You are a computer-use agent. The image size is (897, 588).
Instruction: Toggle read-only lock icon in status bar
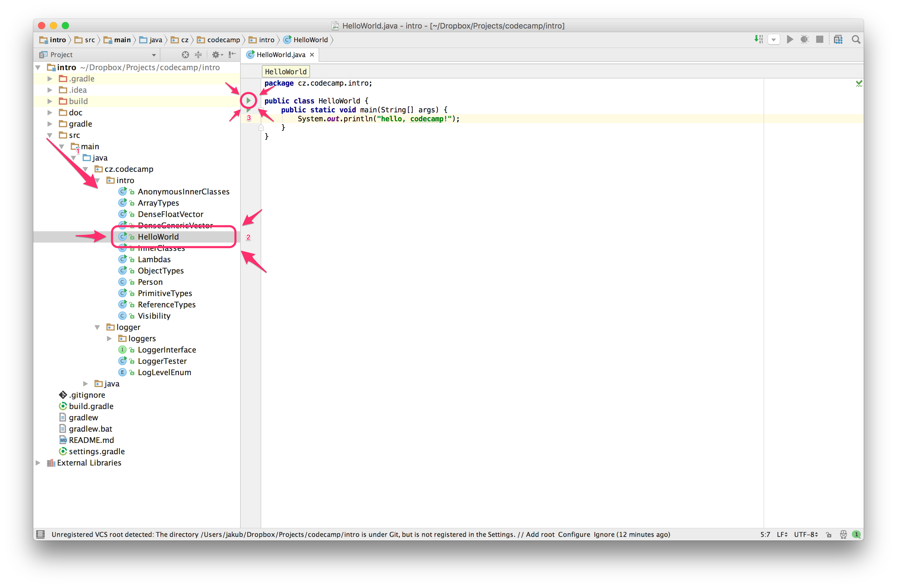[829, 534]
